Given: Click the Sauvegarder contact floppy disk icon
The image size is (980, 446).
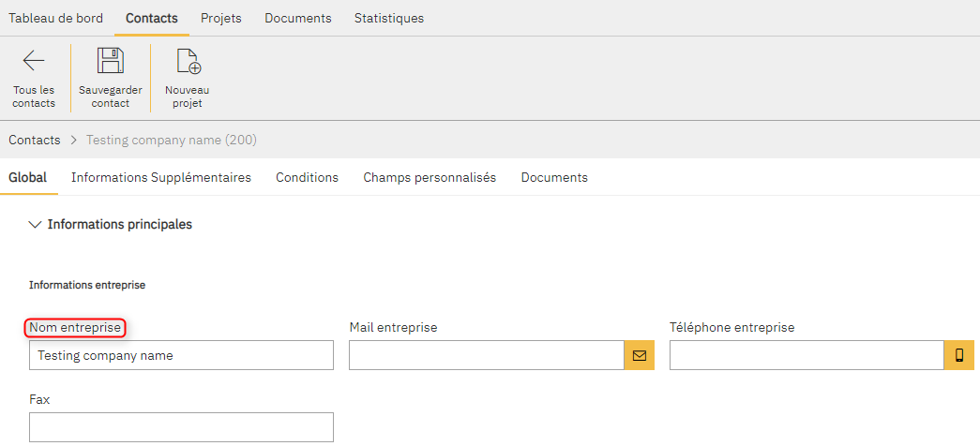Looking at the screenshot, I should pyautogui.click(x=111, y=62).
